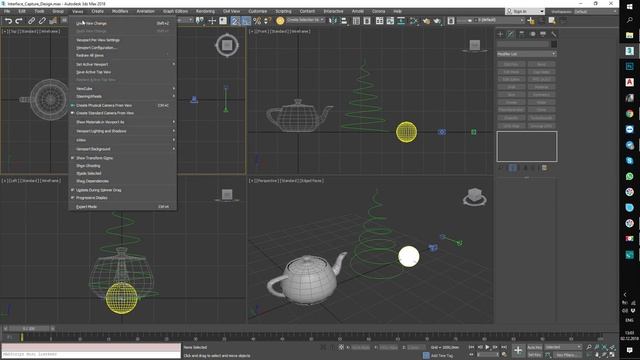Open Edit Named Selection Sets

click(x=280, y=20)
